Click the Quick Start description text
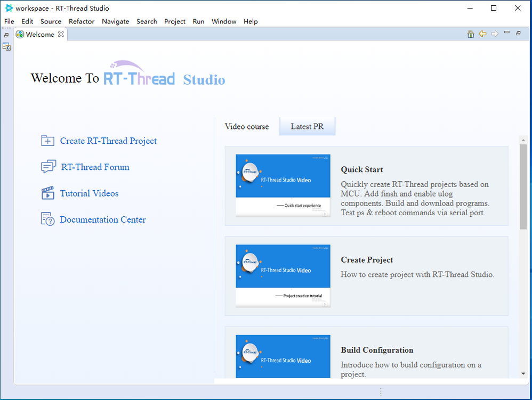The image size is (532, 400). click(415, 198)
